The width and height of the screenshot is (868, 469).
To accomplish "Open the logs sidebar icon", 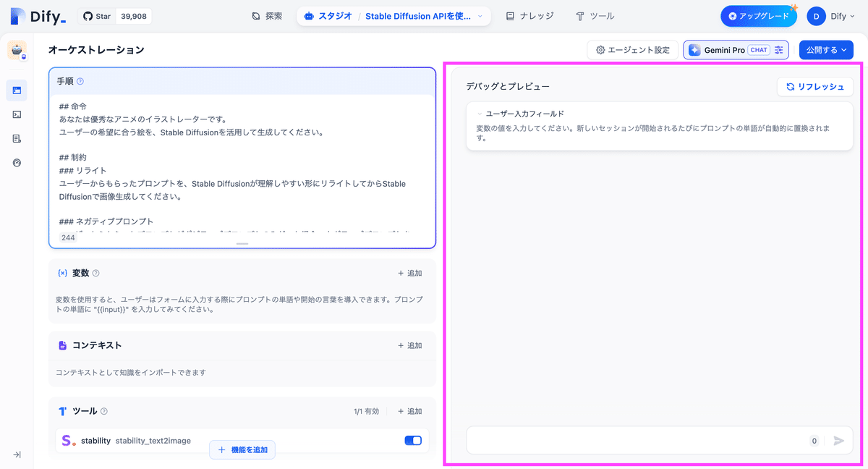I will tap(17, 138).
